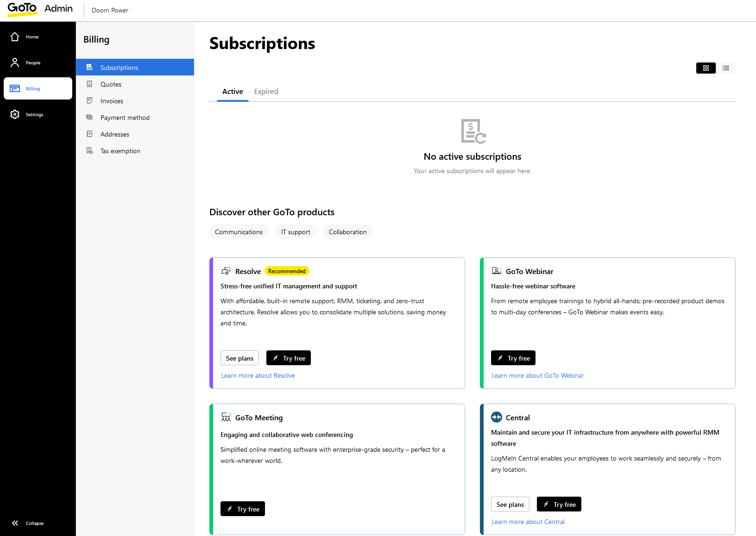See plans for Central
The image size is (756, 536).
tap(510, 504)
